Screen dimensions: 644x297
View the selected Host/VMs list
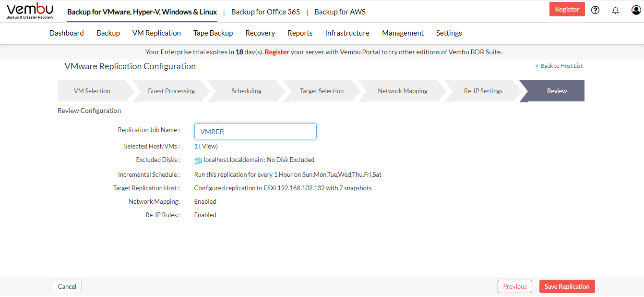click(x=209, y=146)
